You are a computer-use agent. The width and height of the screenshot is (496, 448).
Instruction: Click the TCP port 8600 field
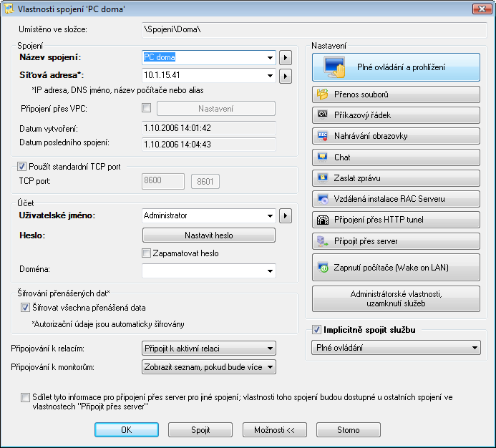(x=163, y=181)
